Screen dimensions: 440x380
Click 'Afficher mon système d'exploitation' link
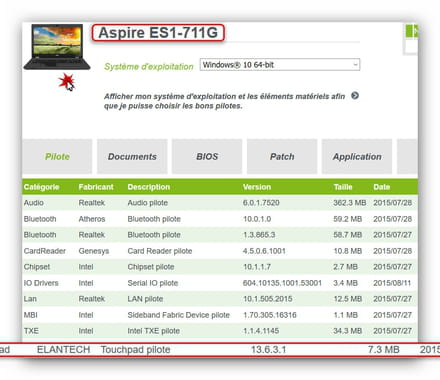pos(224,101)
